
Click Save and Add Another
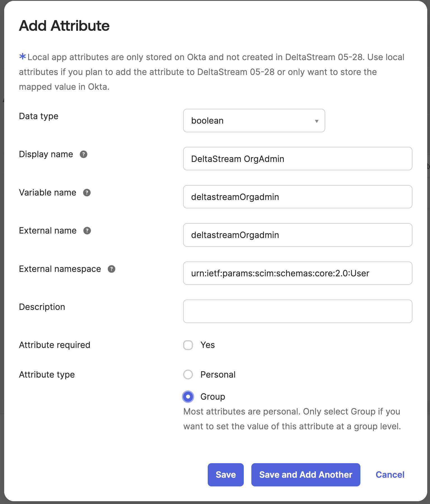coord(306,475)
